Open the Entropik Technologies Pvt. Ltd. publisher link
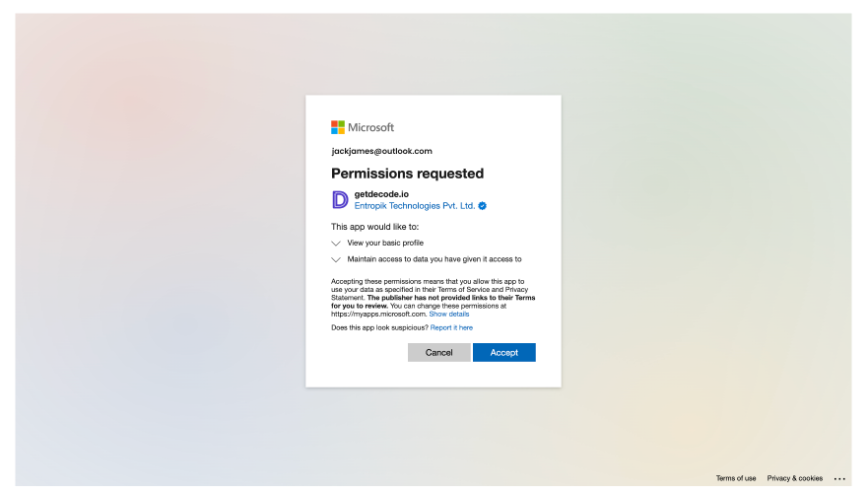Viewport: 868px width, 495px height. (x=414, y=206)
